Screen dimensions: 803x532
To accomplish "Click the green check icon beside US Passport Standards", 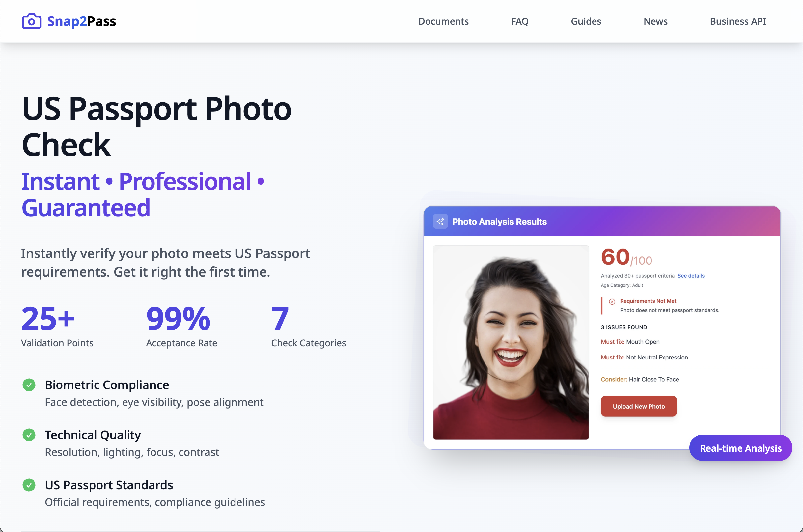I will [29, 485].
